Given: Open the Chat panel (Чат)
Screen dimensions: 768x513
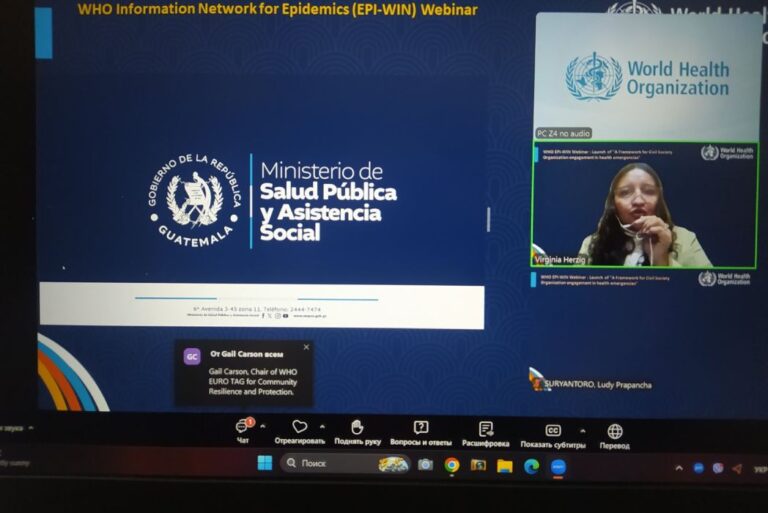Looking at the screenshot, I should 242,428.
